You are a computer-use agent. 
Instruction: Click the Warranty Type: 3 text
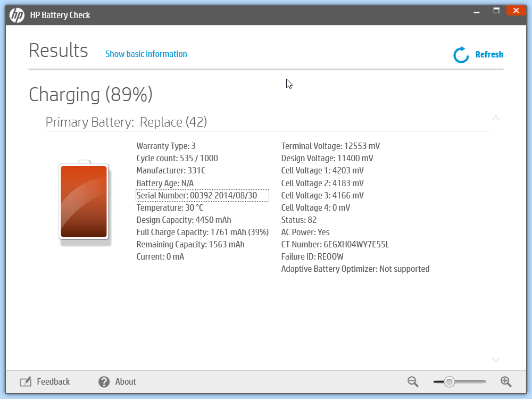[166, 146]
